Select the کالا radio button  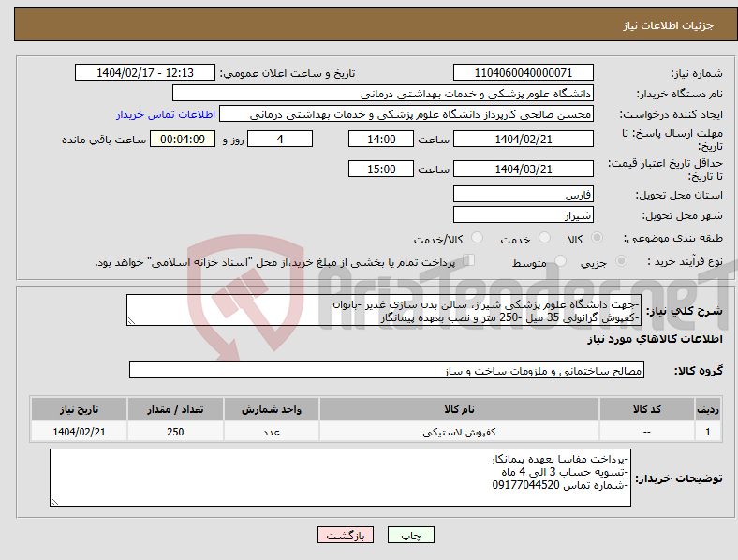click(x=597, y=238)
